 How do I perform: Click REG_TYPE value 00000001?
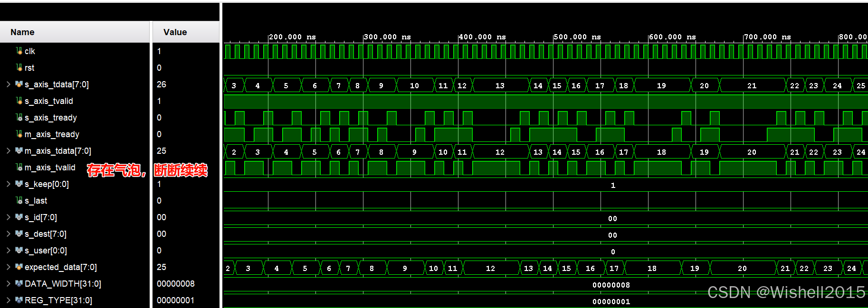175,300
